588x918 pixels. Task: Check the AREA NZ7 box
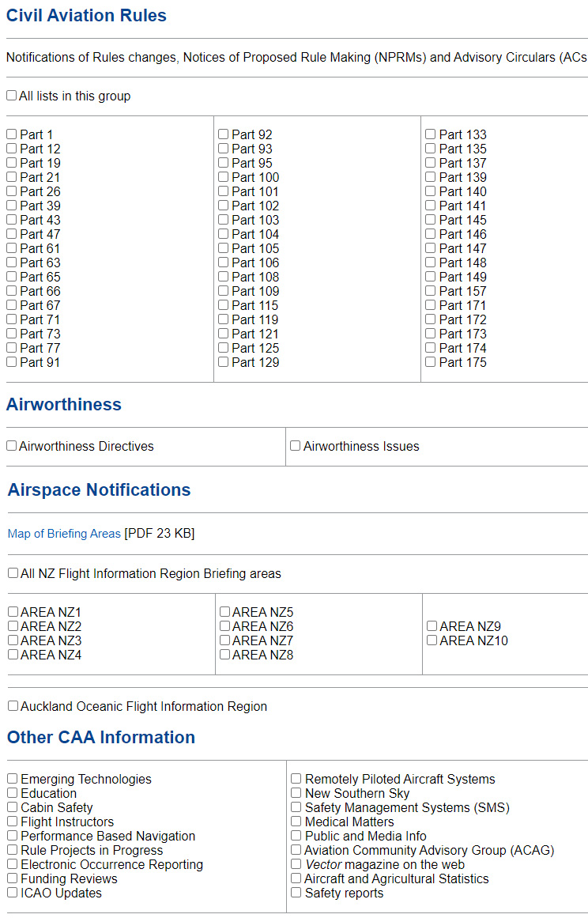[x=224, y=640]
